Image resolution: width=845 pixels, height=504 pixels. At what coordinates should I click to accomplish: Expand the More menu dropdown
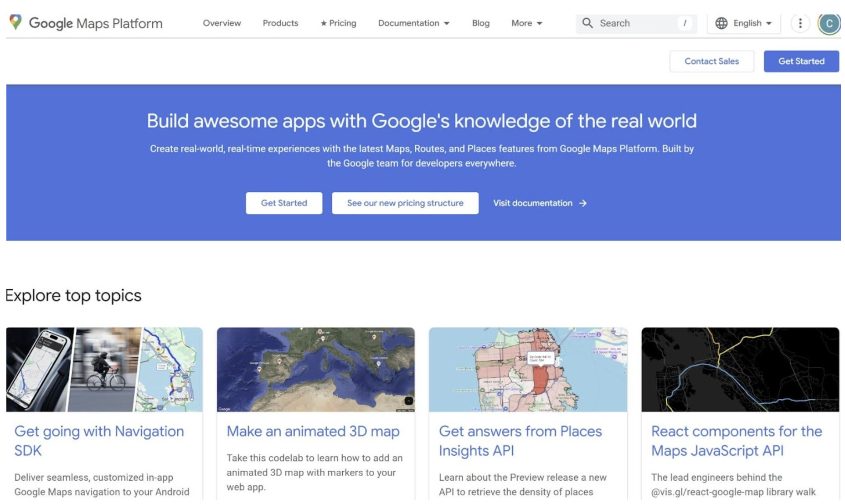527,23
